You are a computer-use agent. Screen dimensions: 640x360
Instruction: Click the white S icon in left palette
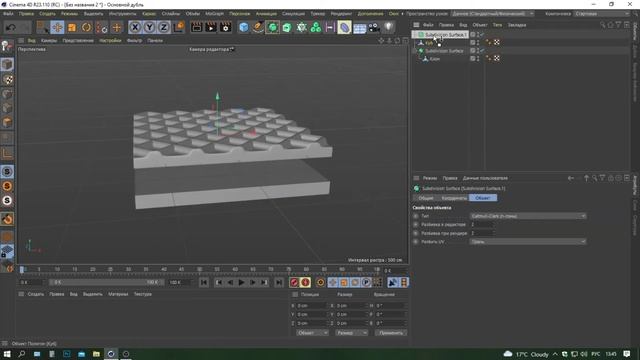[x=7, y=200]
